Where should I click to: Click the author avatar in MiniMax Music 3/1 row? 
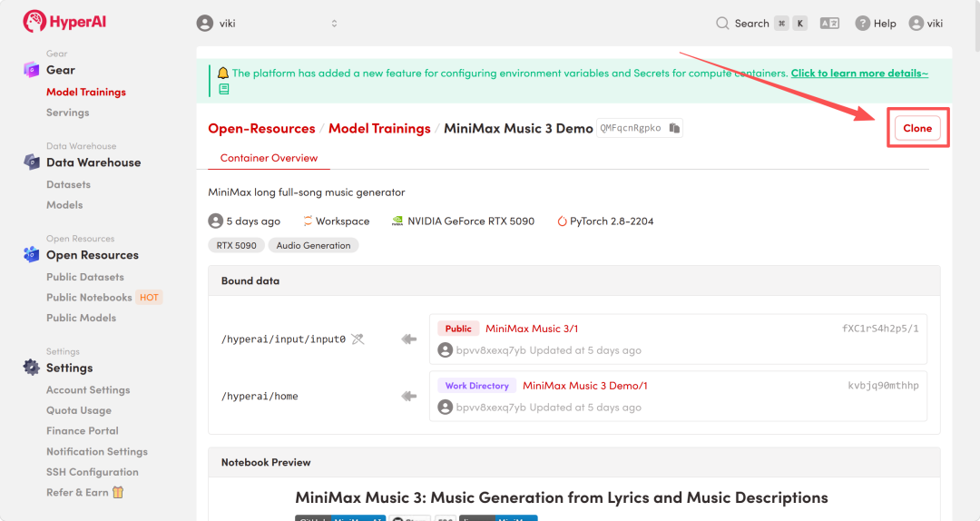[445, 350]
